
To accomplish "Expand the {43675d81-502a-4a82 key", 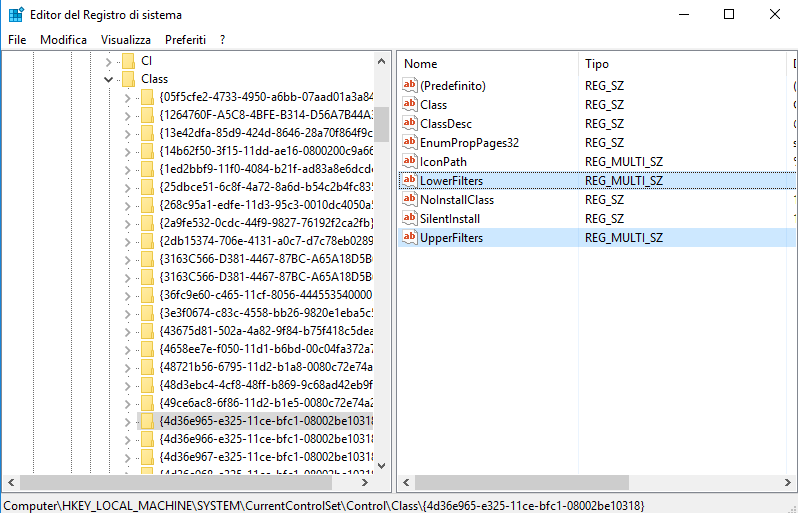I will (127, 331).
